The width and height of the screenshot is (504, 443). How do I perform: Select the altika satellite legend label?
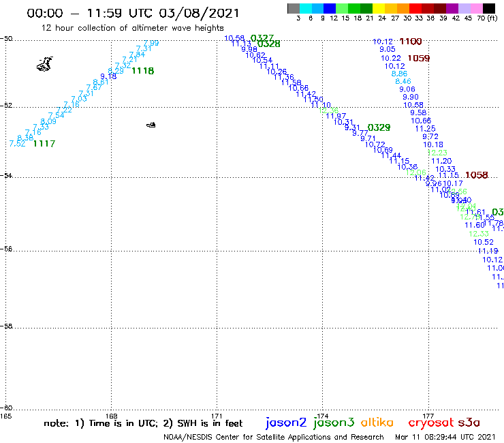point(377,423)
